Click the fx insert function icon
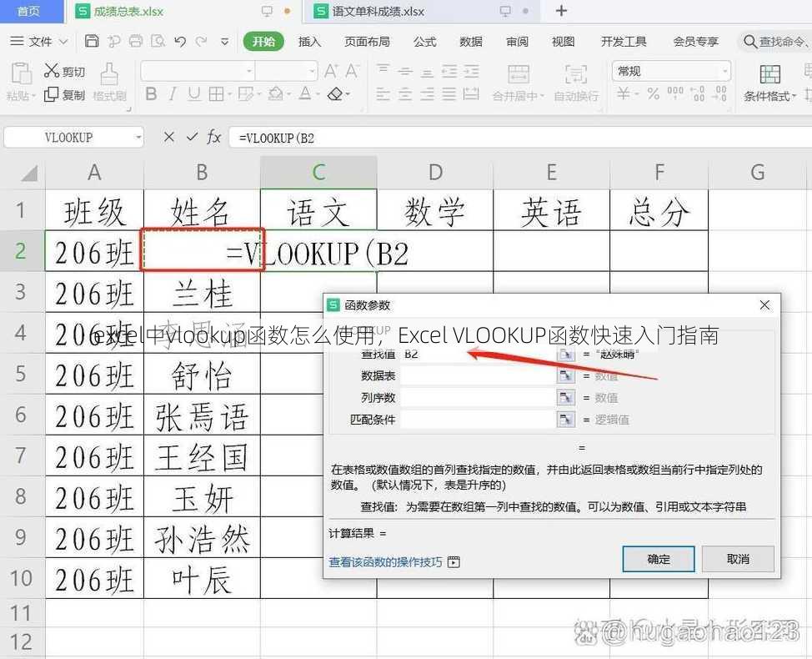 (x=214, y=138)
